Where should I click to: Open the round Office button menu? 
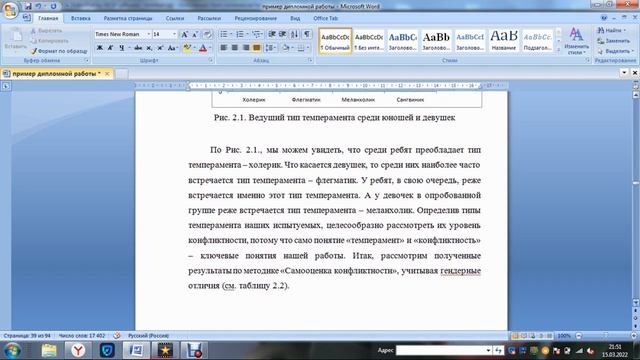click(x=10, y=10)
